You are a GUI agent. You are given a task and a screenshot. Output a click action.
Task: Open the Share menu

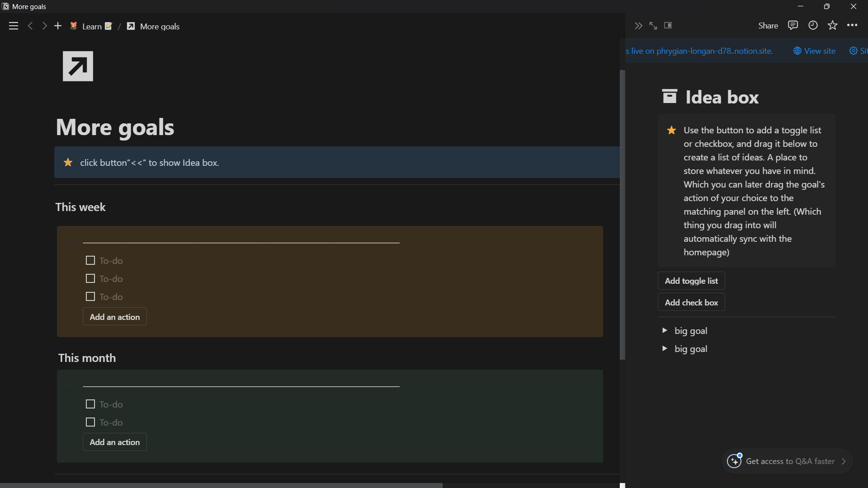tap(768, 26)
